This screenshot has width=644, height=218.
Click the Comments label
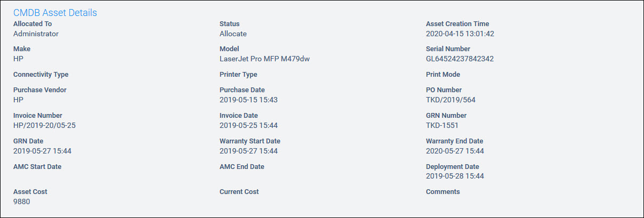coord(442,192)
